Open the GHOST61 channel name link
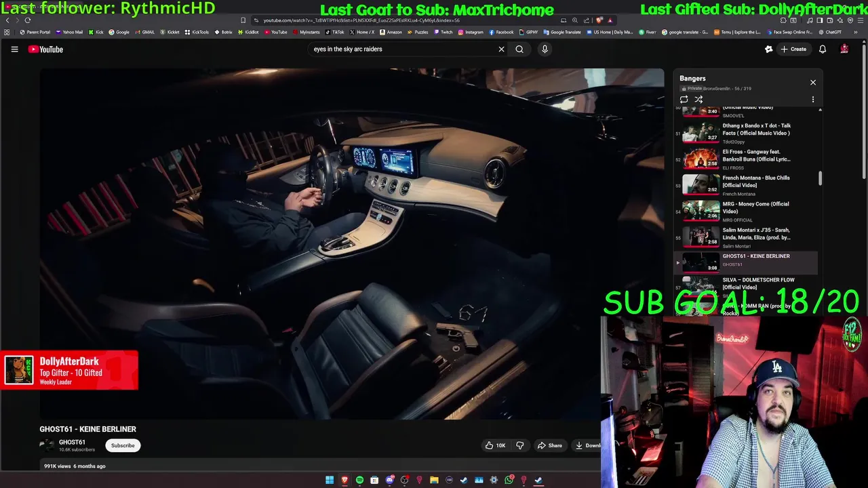 coord(72,442)
